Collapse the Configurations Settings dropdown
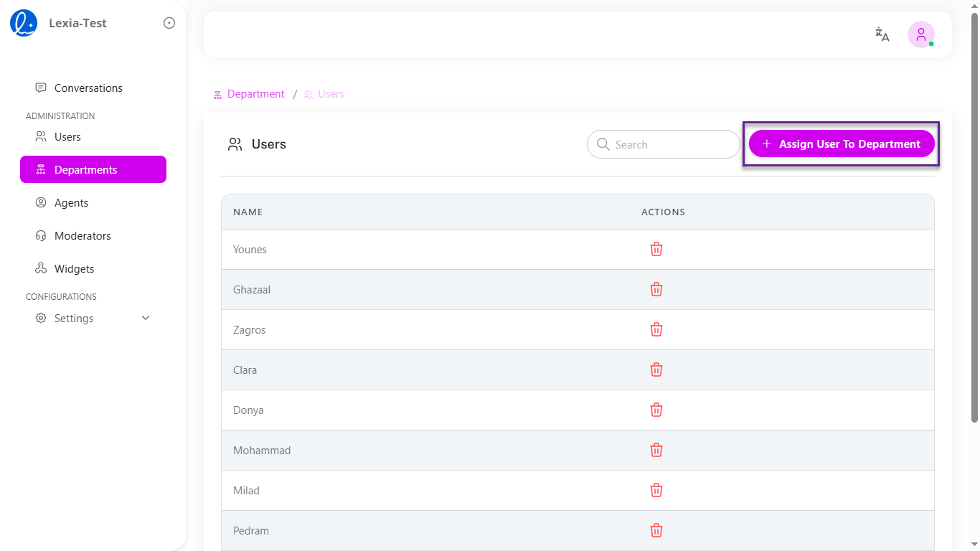 point(145,317)
